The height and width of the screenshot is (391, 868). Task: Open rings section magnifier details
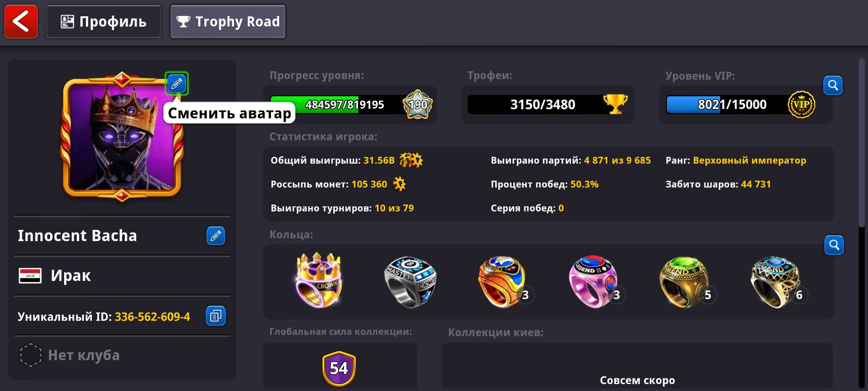(x=834, y=245)
